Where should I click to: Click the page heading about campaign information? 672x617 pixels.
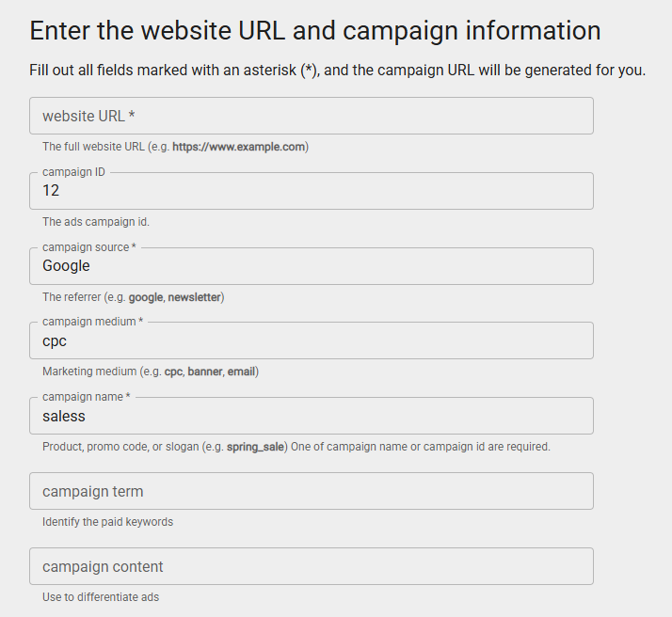click(x=315, y=30)
